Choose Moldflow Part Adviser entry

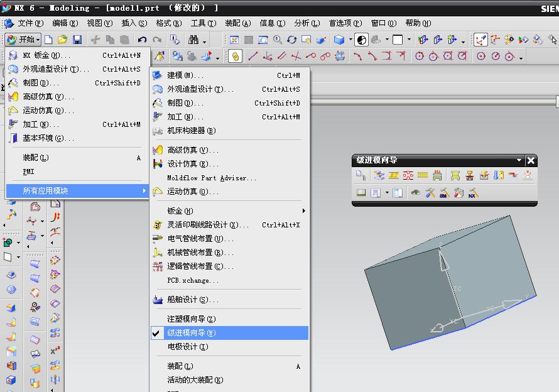[x=229, y=178]
